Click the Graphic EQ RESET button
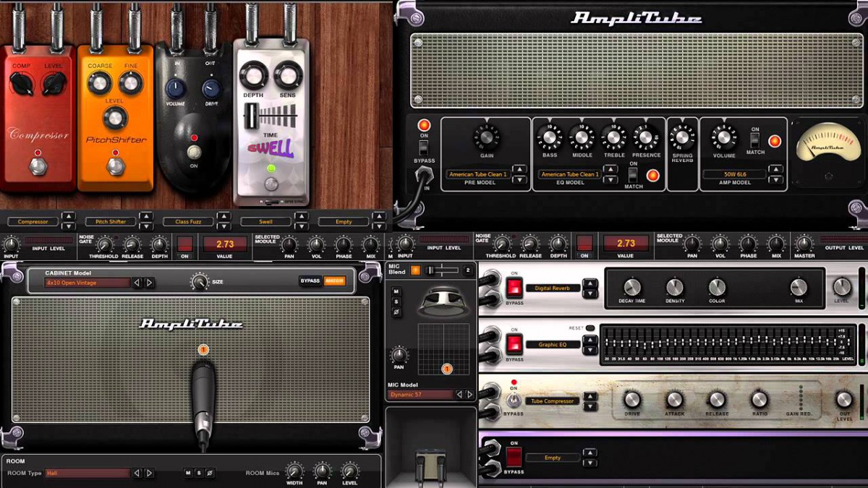Screen dimensions: 868x488 [590, 328]
